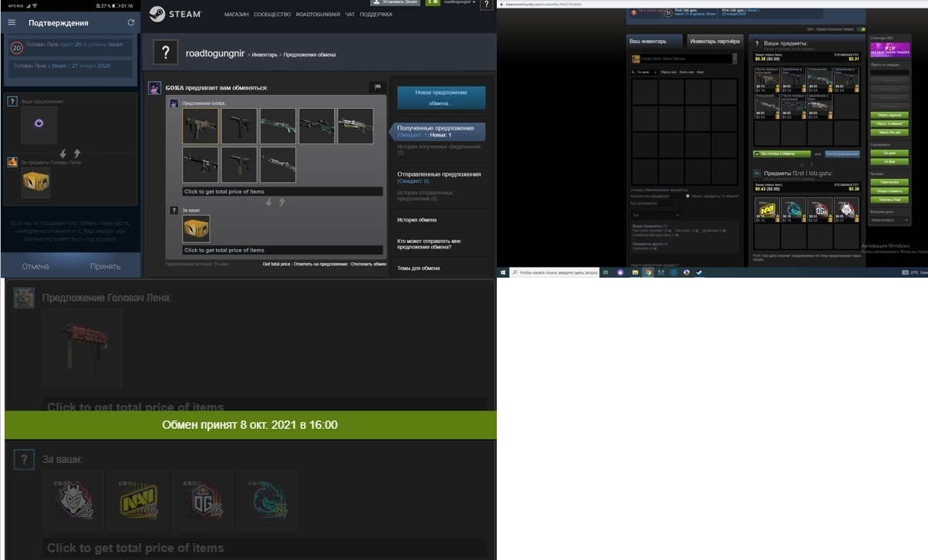Open the Тип filter dropdown
The image size is (928, 560).
(656, 215)
